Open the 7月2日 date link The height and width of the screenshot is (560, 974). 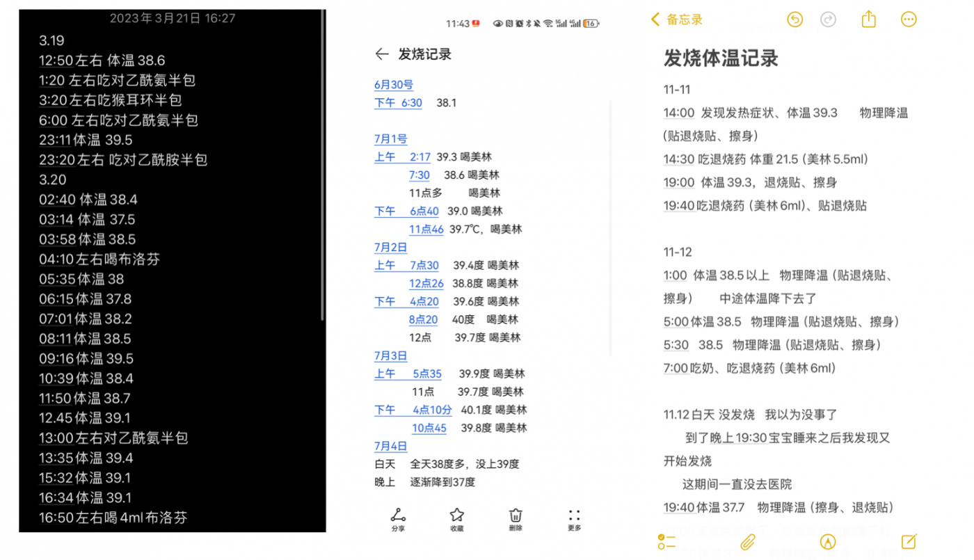coord(391,248)
